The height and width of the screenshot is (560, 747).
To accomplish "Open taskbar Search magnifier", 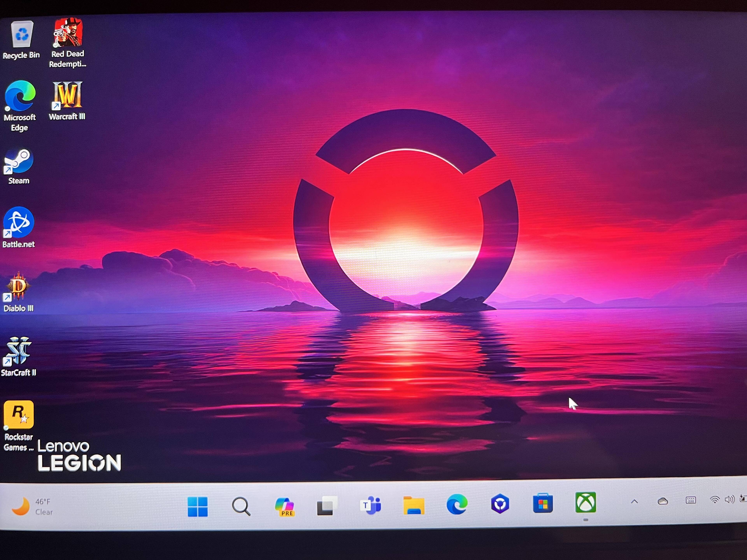I will click(241, 506).
